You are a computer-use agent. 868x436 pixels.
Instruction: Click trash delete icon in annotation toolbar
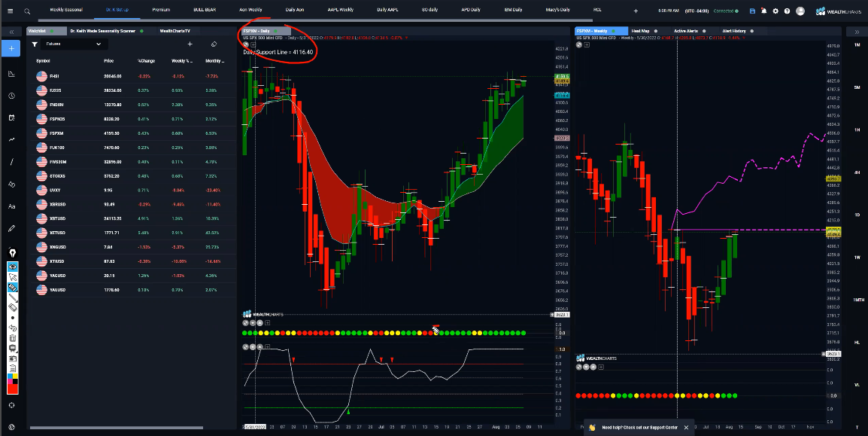[13, 338]
